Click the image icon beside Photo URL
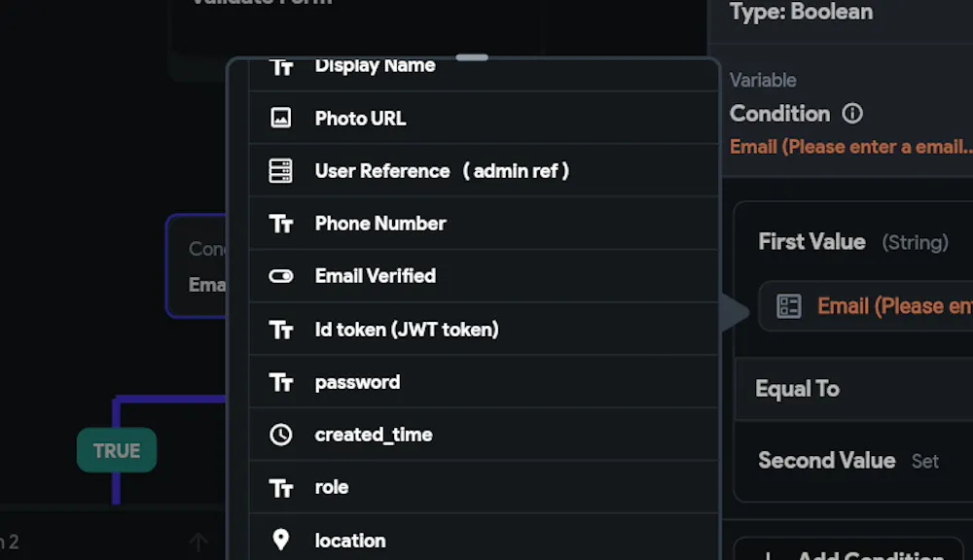Screen dimensions: 973x560 click(x=280, y=118)
